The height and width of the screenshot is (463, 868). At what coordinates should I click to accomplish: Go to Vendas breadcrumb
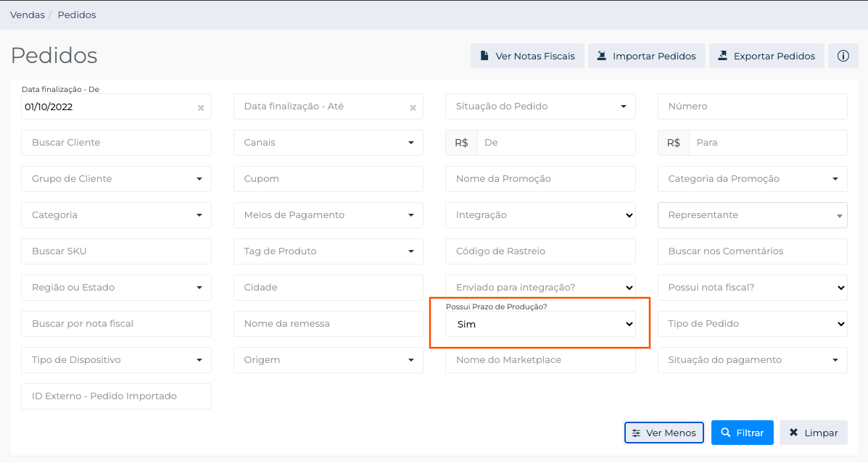click(x=27, y=15)
